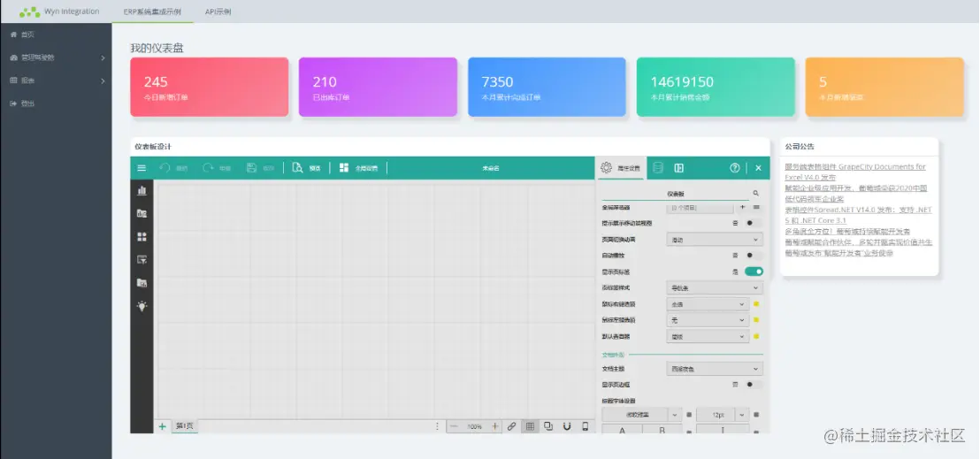Toggle the auto-play switch

coord(754,255)
